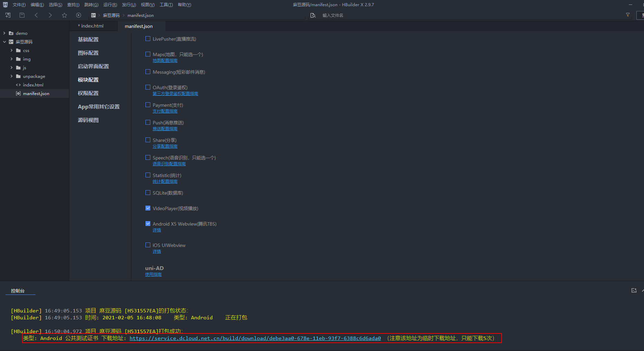Open the 编辑(E) menu
This screenshot has height=351, width=644.
pos(37,5)
